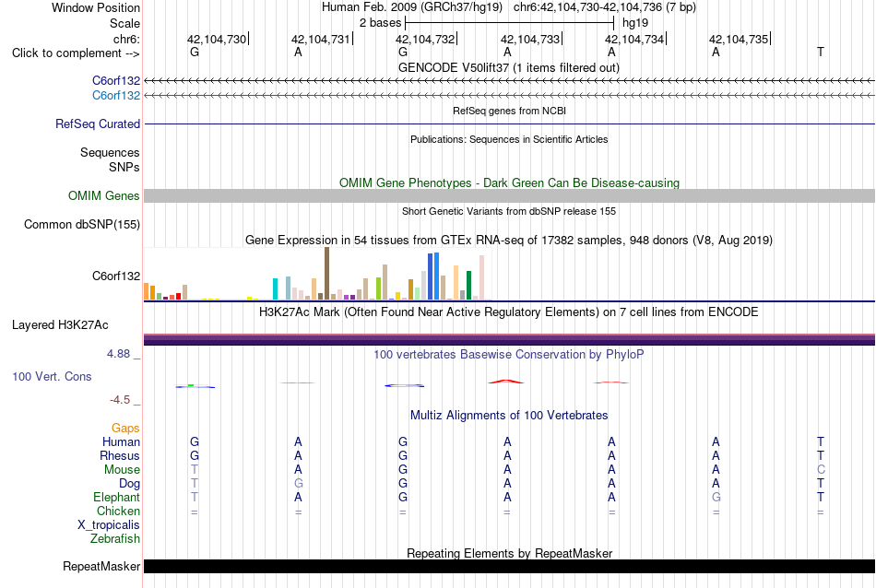Click the blue PhyloP mark in the 42,104,732 column

[x=405, y=385]
